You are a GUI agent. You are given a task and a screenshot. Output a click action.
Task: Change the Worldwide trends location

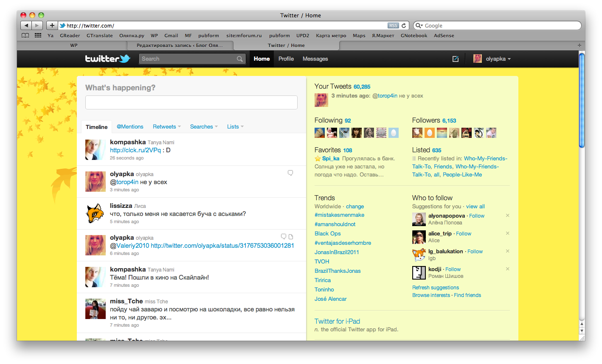355,206
